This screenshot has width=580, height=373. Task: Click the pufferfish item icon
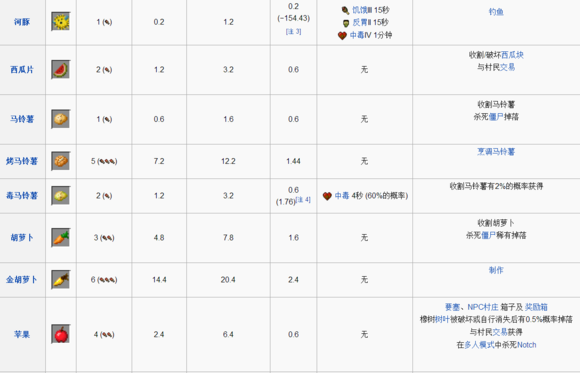tap(61, 22)
